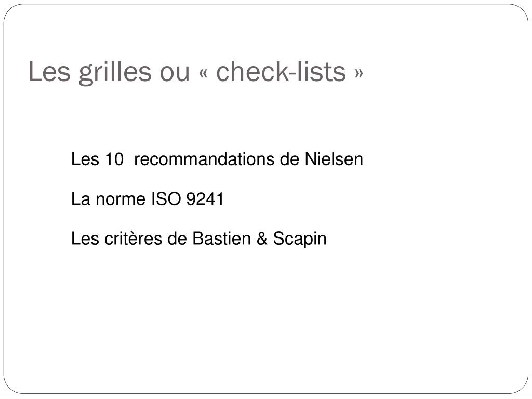Click the closing guillemet » in the title
Image resolution: width=532 pixels, height=399 pixels.
[x=358, y=74]
